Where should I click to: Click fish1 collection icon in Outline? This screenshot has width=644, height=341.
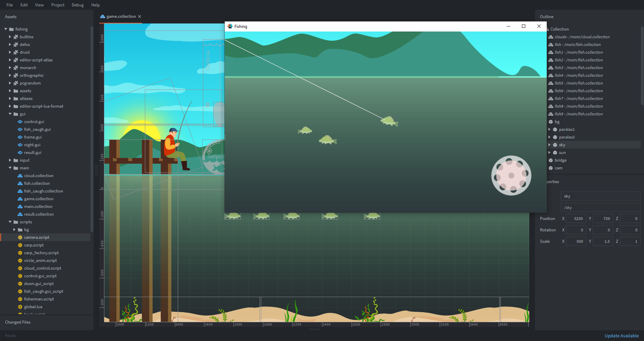(x=551, y=52)
